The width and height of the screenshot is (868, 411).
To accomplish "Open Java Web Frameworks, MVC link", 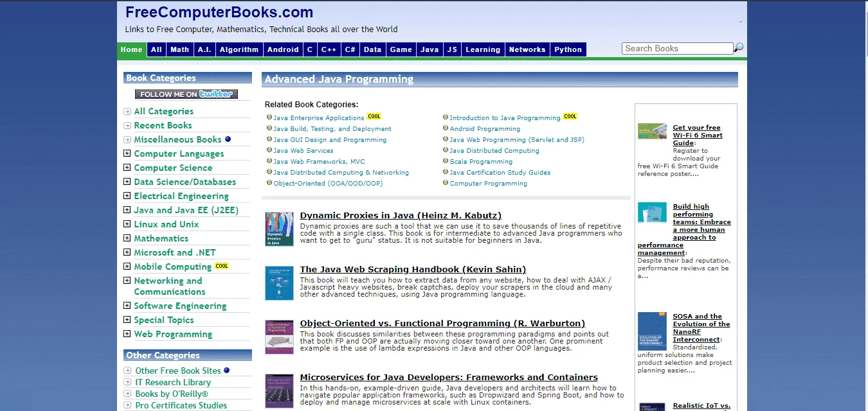I will tap(319, 162).
